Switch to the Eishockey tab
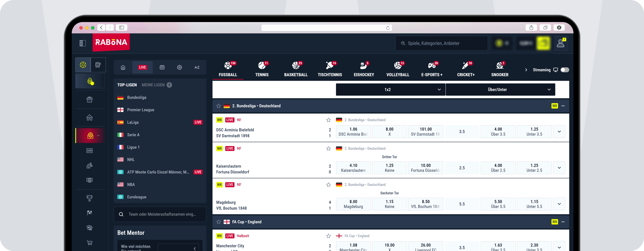The image size is (644, 251). tap(364, 69)
